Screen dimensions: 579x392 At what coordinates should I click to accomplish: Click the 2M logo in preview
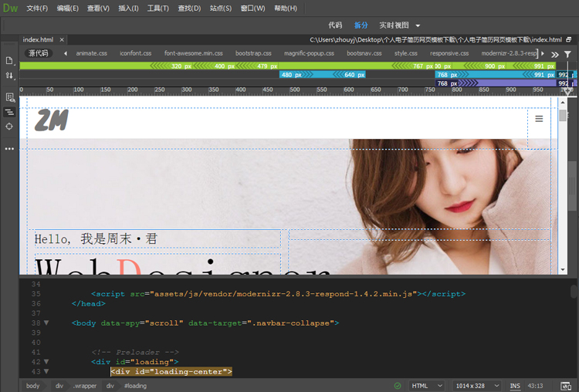52,120
